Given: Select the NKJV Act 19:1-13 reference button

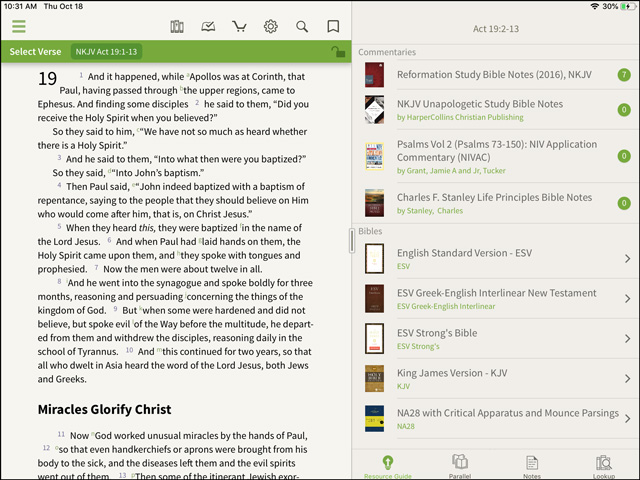Looking at the screenshot, I should (107, 52).
